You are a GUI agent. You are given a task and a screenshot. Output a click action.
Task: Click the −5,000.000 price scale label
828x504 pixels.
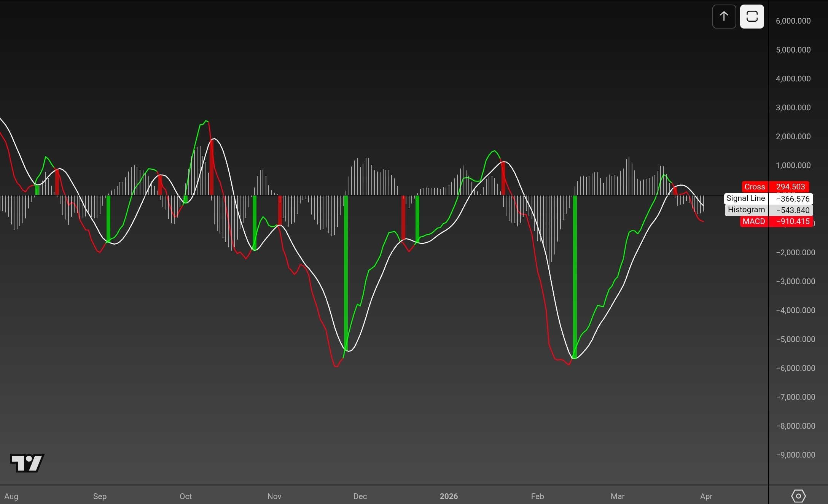pos(796,339)
